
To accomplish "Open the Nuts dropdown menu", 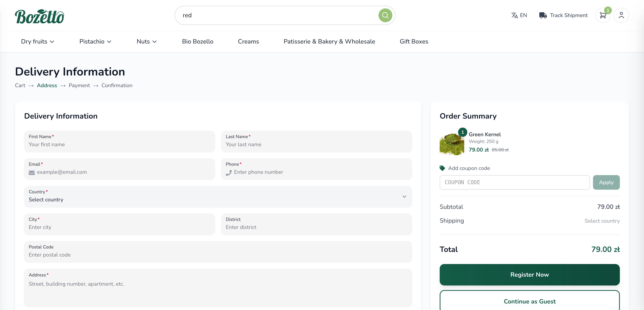I will (x=146, y=42).
